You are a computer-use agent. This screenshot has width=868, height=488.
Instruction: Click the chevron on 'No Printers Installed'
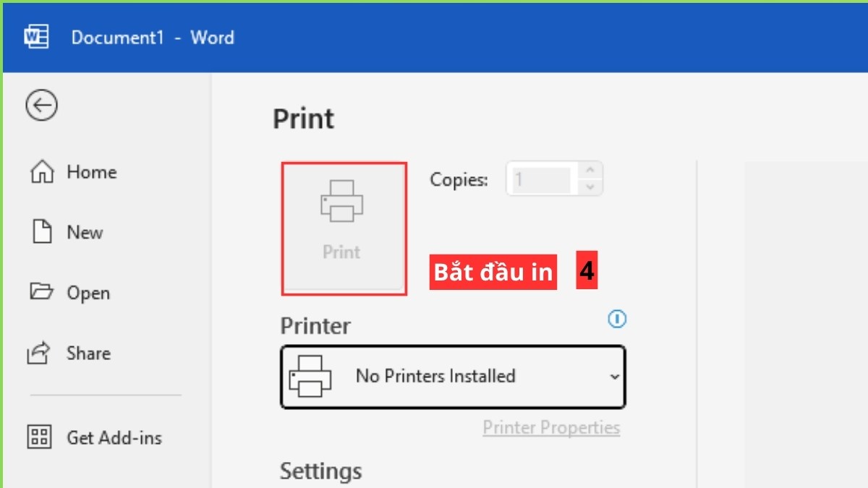coord(615,377)
